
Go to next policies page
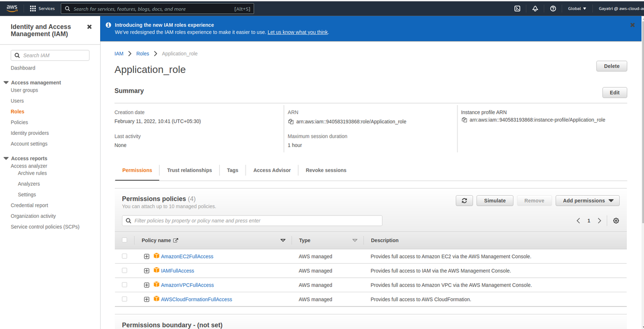pos(599,221)
